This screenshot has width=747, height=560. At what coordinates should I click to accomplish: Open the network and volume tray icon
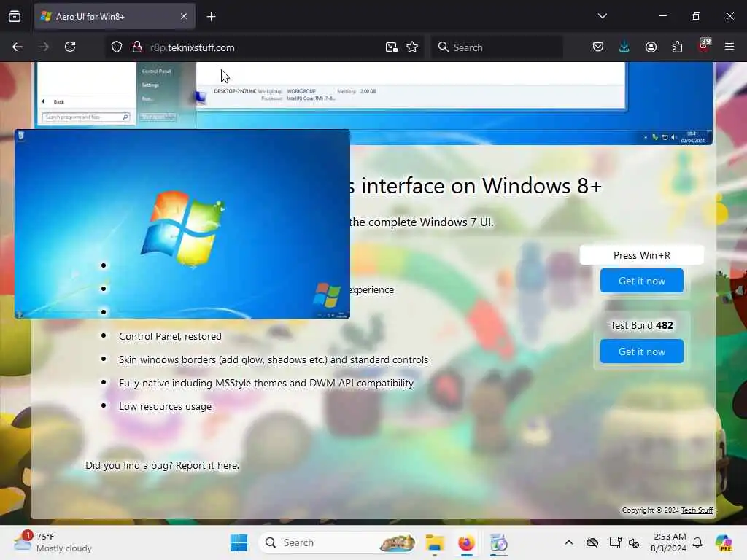point(634,542)
